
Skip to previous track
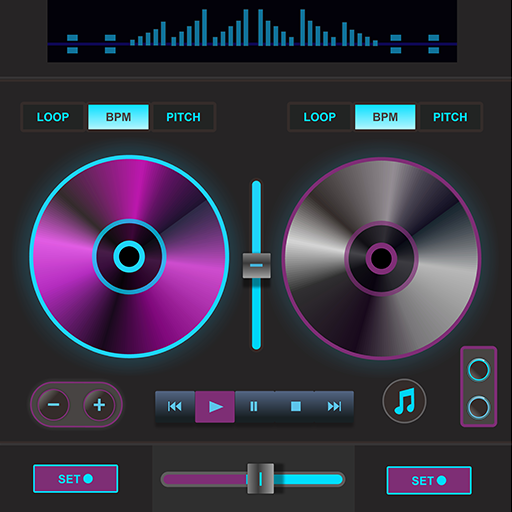click(x=175, y=406)
